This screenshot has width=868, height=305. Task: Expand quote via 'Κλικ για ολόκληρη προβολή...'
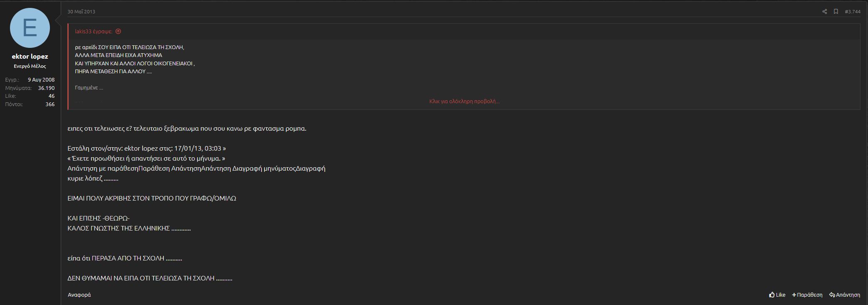[x=464, y=102]
